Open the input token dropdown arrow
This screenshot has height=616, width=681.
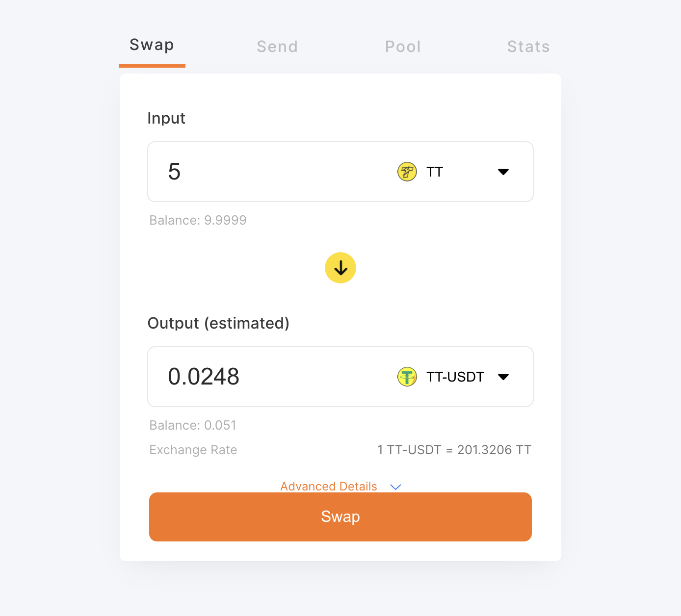tap(503, 172)
